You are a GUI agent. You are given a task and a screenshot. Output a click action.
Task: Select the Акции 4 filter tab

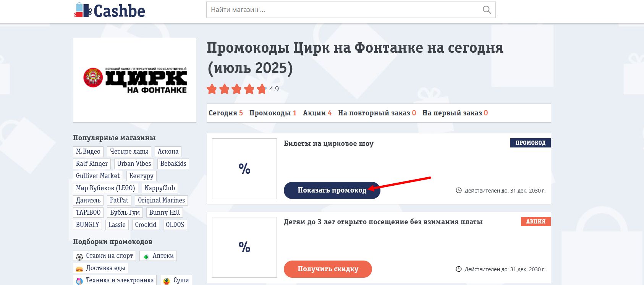[x=317, y=113]
